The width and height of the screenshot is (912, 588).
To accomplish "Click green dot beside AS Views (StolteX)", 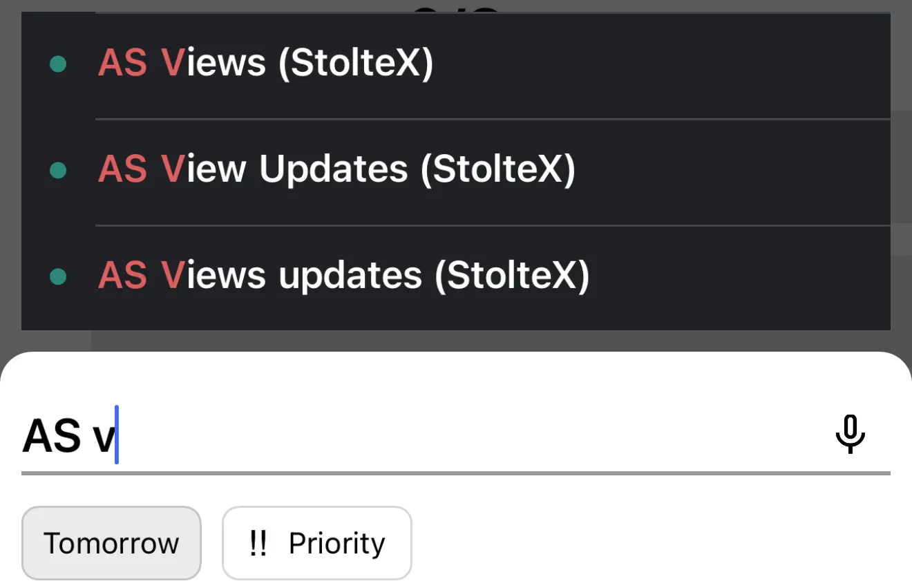I will click(58, 64).
